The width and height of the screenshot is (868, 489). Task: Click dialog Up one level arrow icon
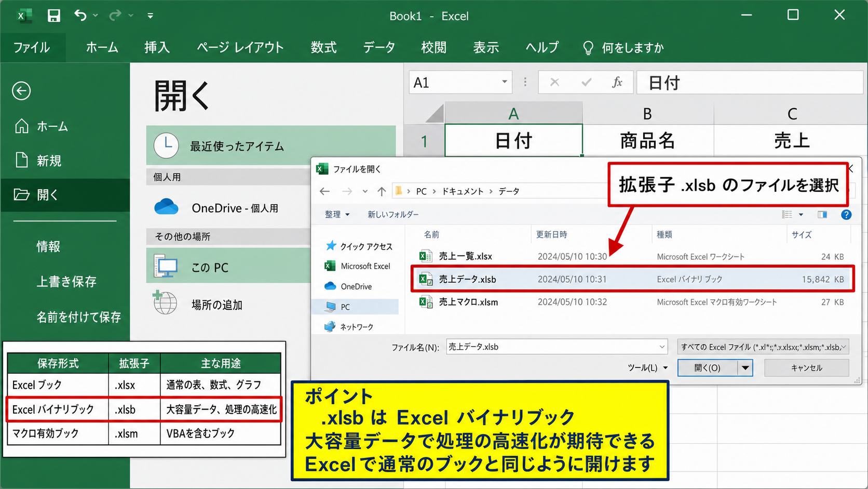tap(382, 191)
